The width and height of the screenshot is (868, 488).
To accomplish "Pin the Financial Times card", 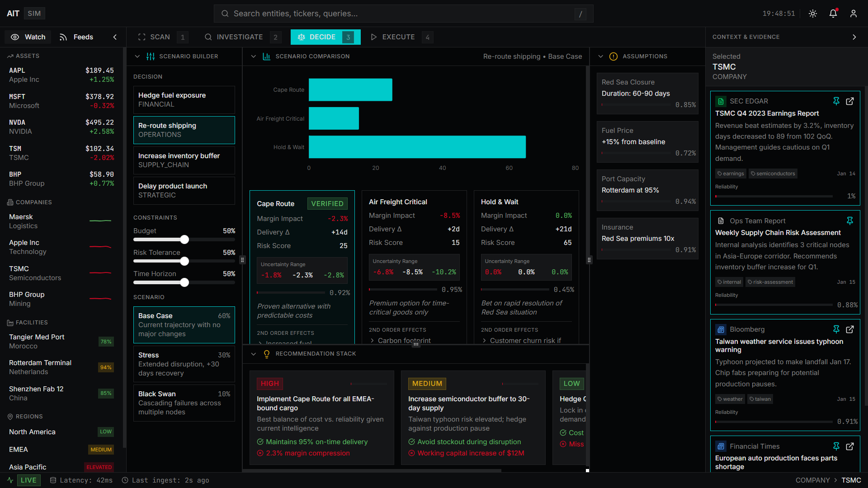I will 836,446.
